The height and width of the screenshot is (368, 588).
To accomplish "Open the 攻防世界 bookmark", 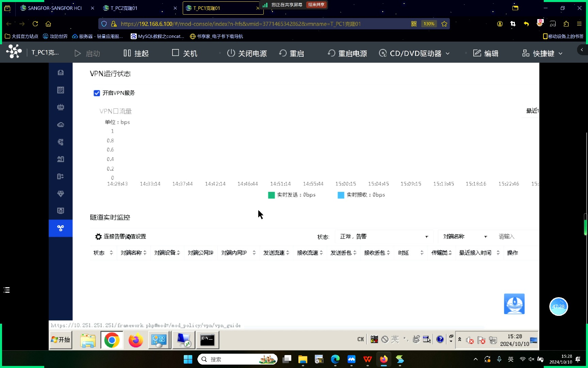I will click(55, 36).
